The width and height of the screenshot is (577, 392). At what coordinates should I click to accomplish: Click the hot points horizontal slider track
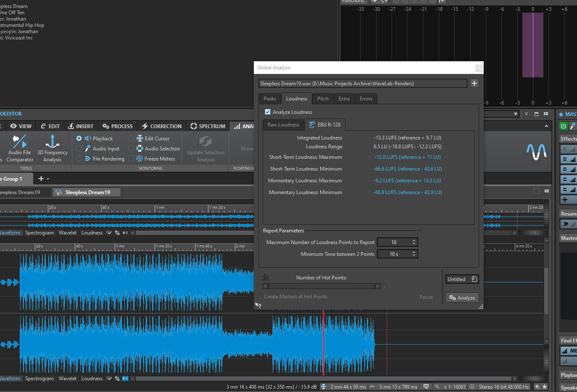(x=321, y=286)
